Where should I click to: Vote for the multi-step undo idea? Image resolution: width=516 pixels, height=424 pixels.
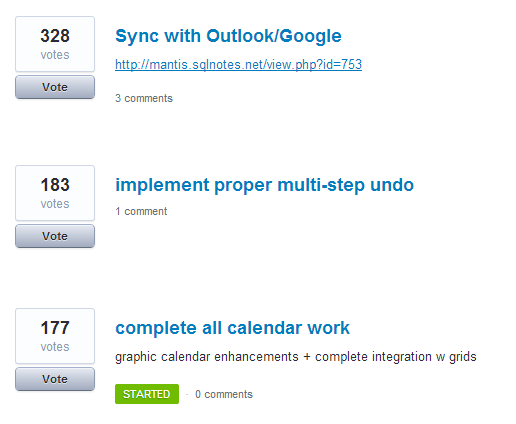[55, 236]
